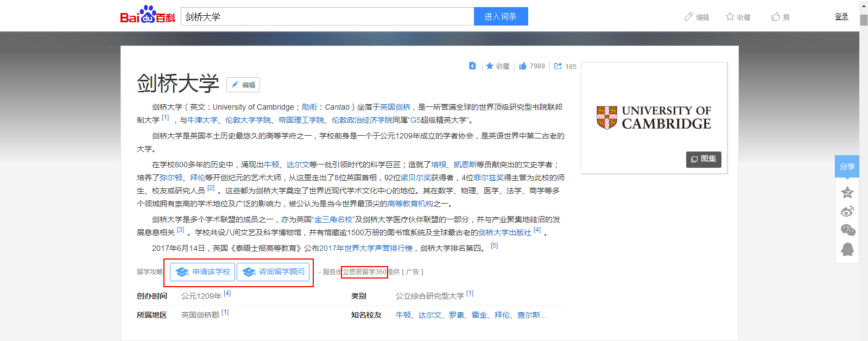Open 达尔文 in the 知名校友 row
Screen dimensions: 868x341
[430, 315]
